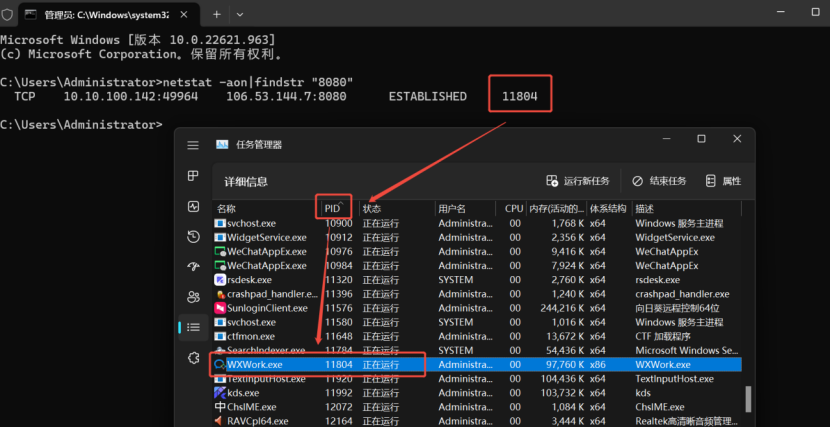
Task: Sort process list by PID column
Action: point(333,208)
